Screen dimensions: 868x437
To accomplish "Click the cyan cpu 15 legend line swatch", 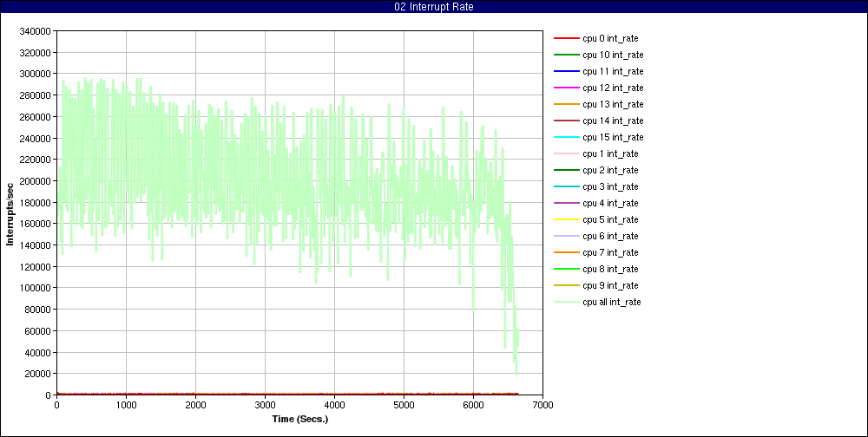I will click(566, 137).
